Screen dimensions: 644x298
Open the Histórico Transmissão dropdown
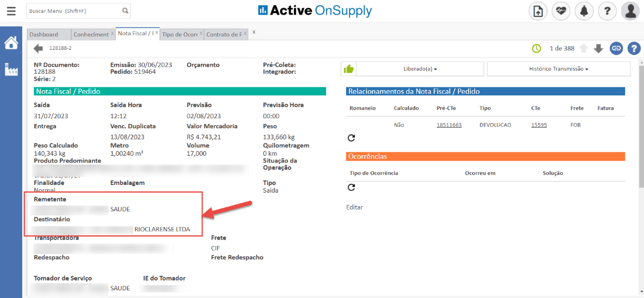pos(559,69)
